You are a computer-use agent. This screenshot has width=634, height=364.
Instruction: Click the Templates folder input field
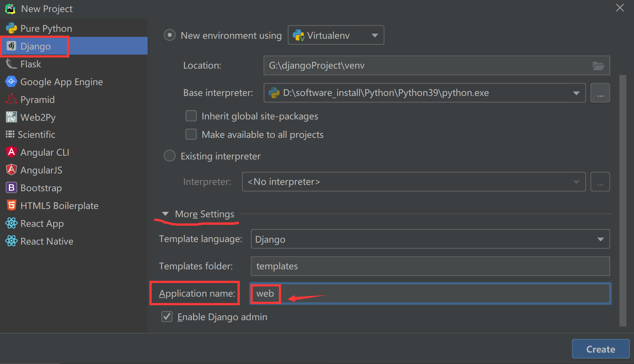click(x=430, y=266)
